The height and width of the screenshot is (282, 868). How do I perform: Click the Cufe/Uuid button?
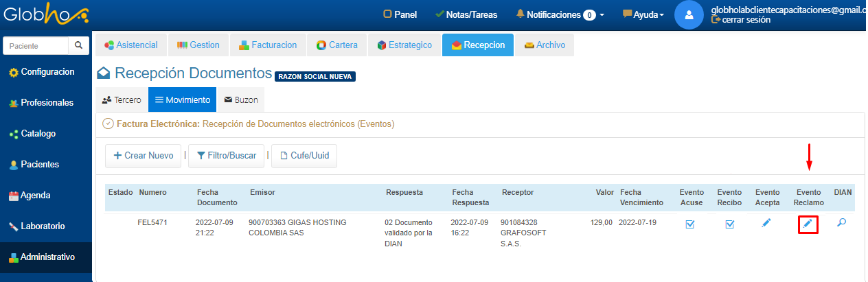[304, 156]
